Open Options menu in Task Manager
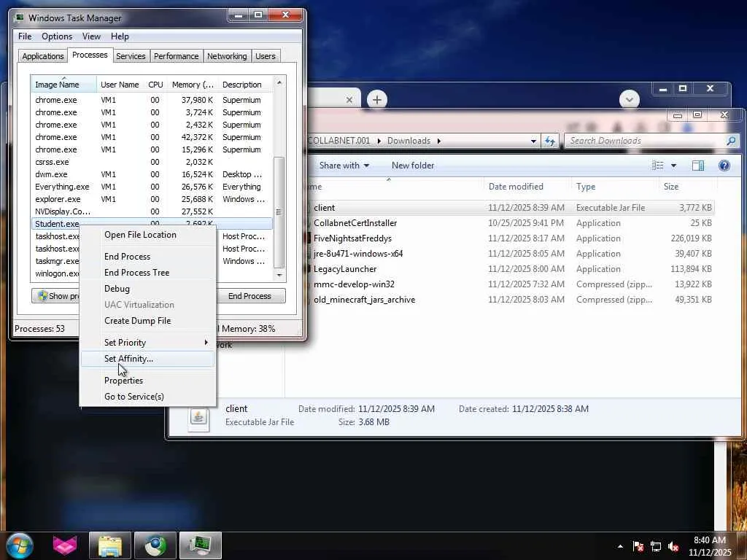Image resolution: width=747 pixels, height=560 pixels. coord(57,36)
